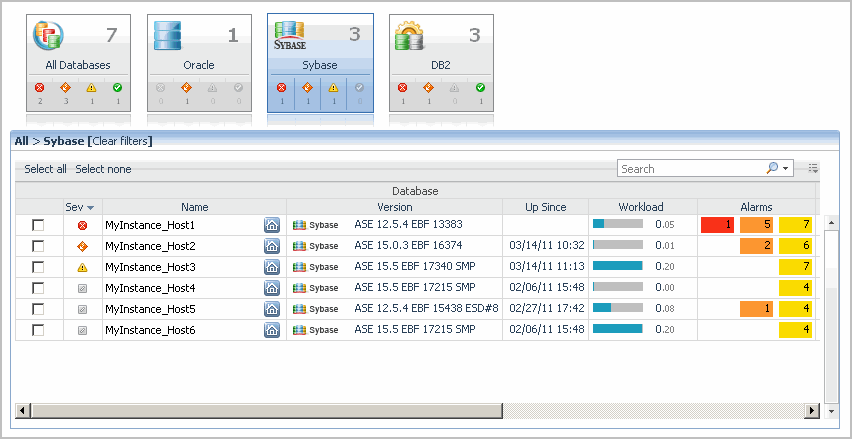Click the workload bar for MyInstance_Host6
The image size is (852, 439).
click(618, 329)
